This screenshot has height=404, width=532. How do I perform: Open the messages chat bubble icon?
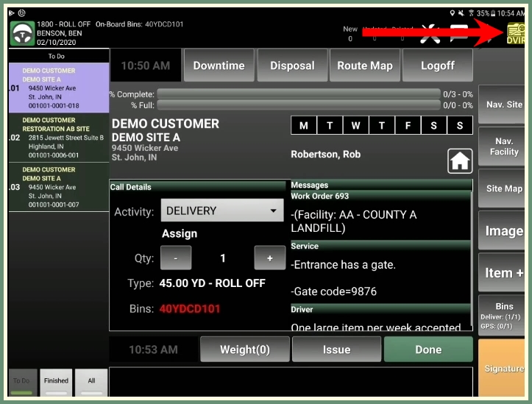[459, 32]
